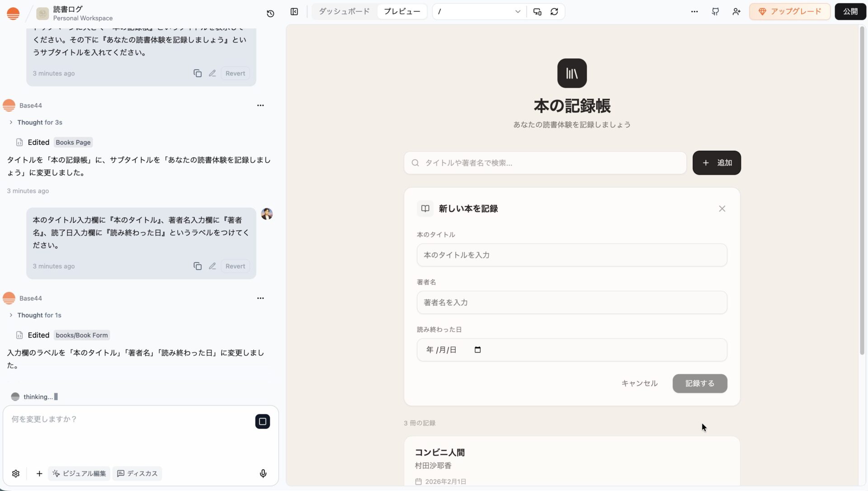Image resolution: width=868 pixels, height=491 pixels.
Task: Click the book title input field
Action: point(571,255)
